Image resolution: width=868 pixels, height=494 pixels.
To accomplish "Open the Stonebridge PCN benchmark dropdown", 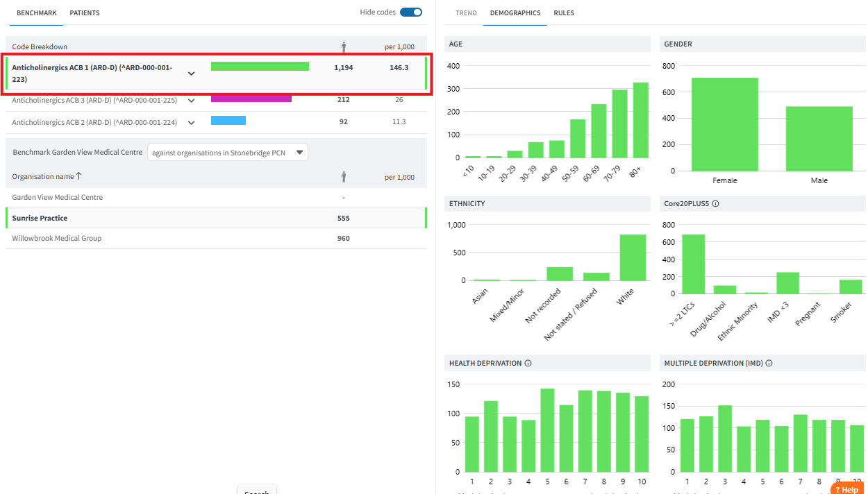I will (x=228, y=153).
